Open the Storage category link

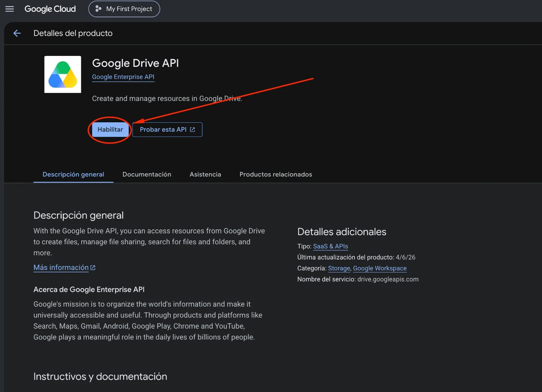tap(339, 268)
